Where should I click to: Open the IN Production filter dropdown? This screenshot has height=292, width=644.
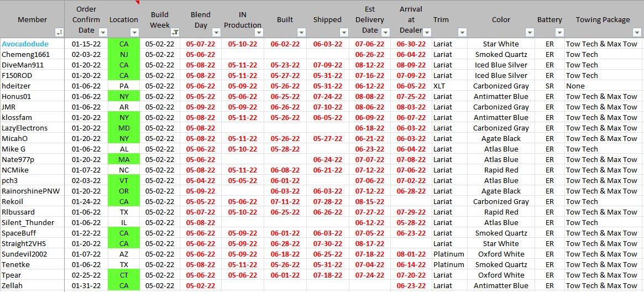point(258,32)
